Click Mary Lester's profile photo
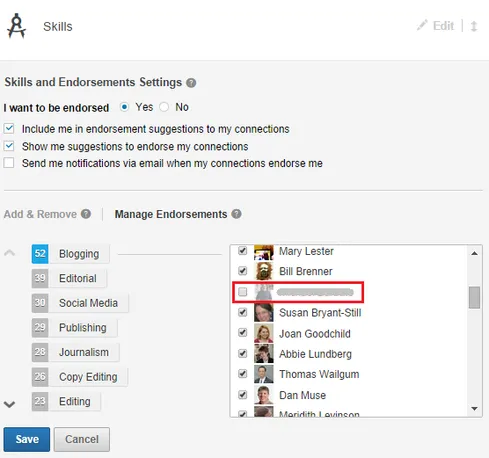Image resolution: width=489 pixels, height=458 pixels. point(264,252)
